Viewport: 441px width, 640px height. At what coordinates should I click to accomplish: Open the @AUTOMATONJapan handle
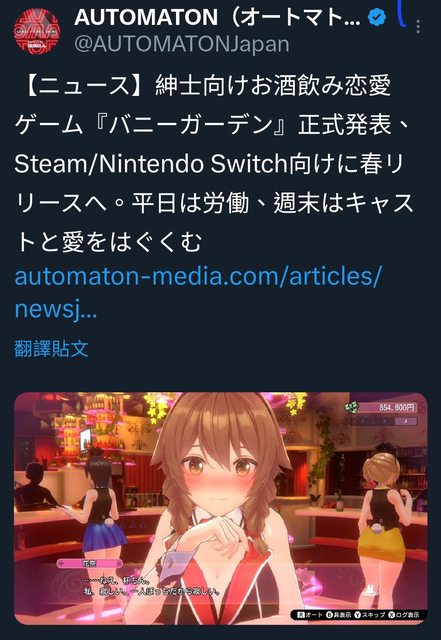pos(182,44)
